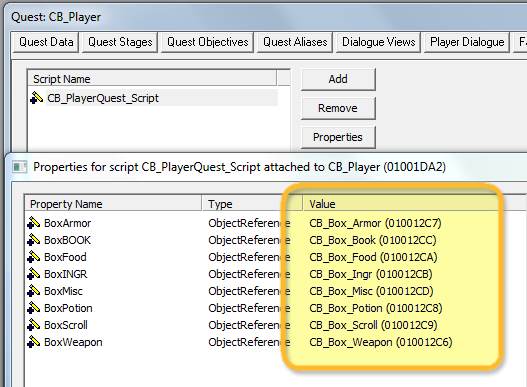Viewport: 527px width, 387px height.
Task: Click the property icon beside BoxBOOK
Action: [x=34, y=240]
